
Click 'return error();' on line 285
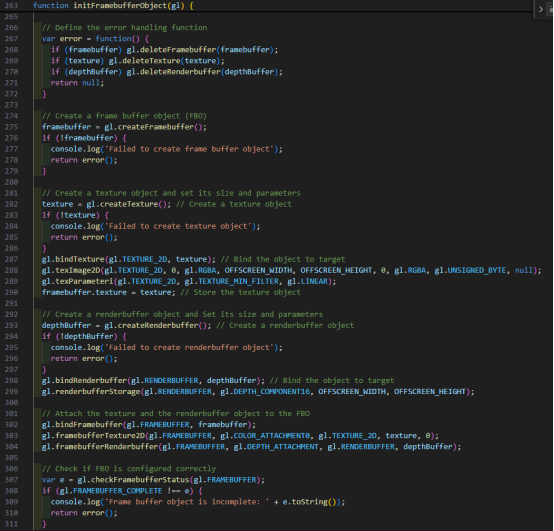(x=84, y=237)
